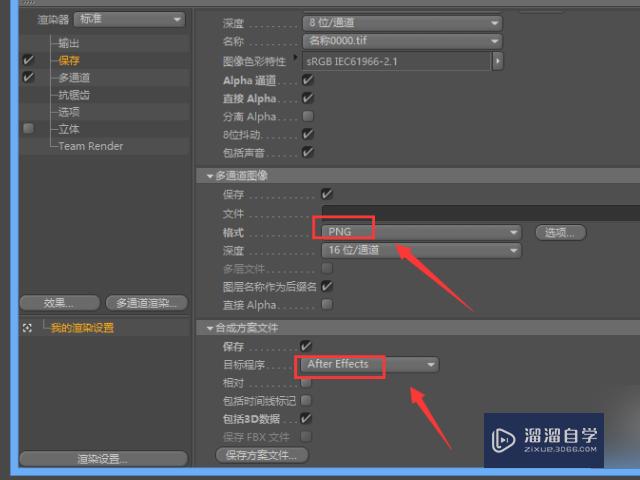Toggle the 包括3D数据 checkbox

306,418
